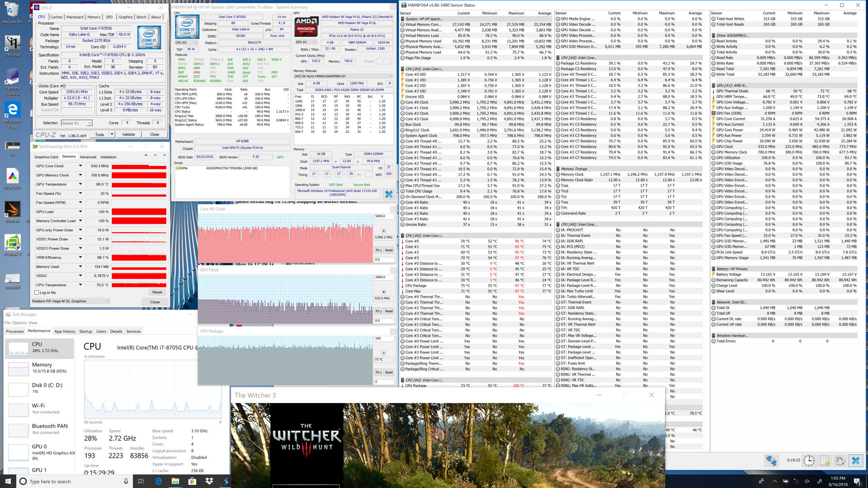Switch to Mainboard tab in CPU-Z
Image resolution: width=868 pixels, height=488 pixels.
point(75,17)
